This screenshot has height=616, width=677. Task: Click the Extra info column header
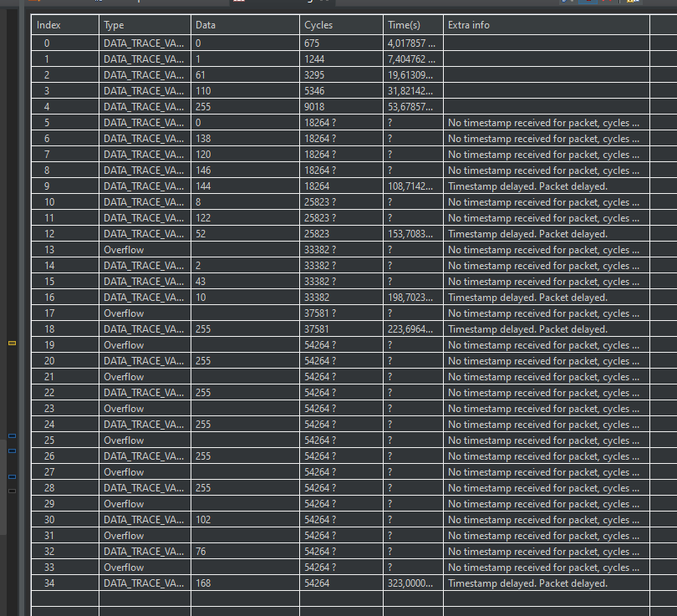(x=546, y=25)
